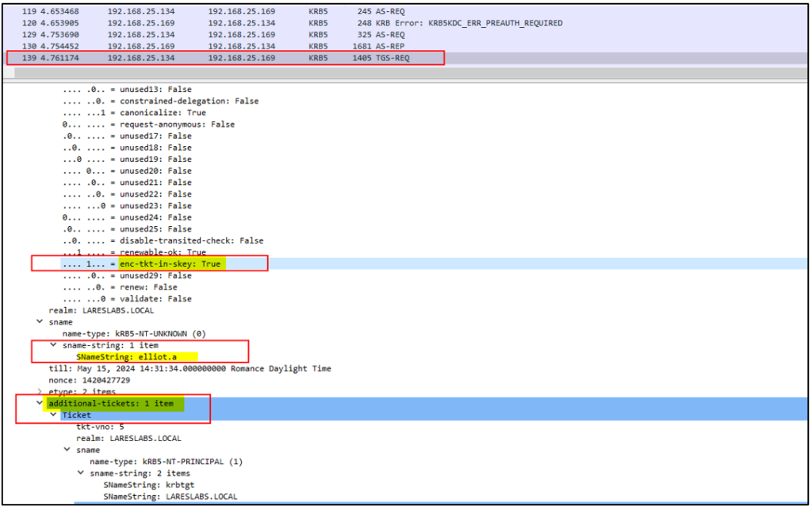Select the 'unused18: False' line
The height and width of the screenshot is (507, 812).
point(127,148)
